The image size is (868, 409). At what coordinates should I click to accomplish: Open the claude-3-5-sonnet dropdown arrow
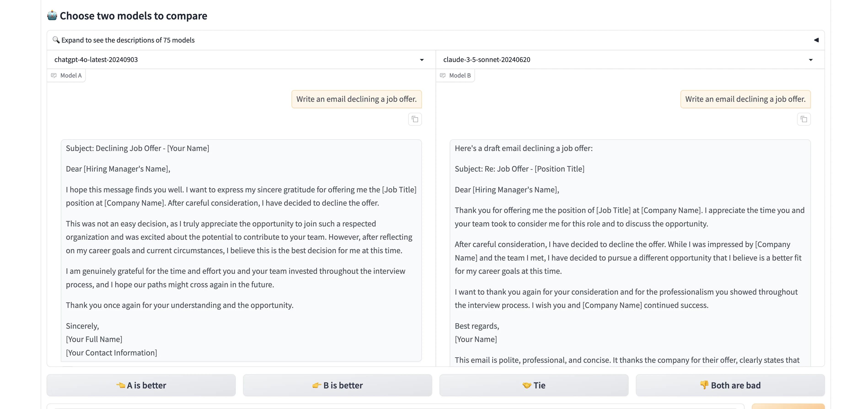point(811,60)
